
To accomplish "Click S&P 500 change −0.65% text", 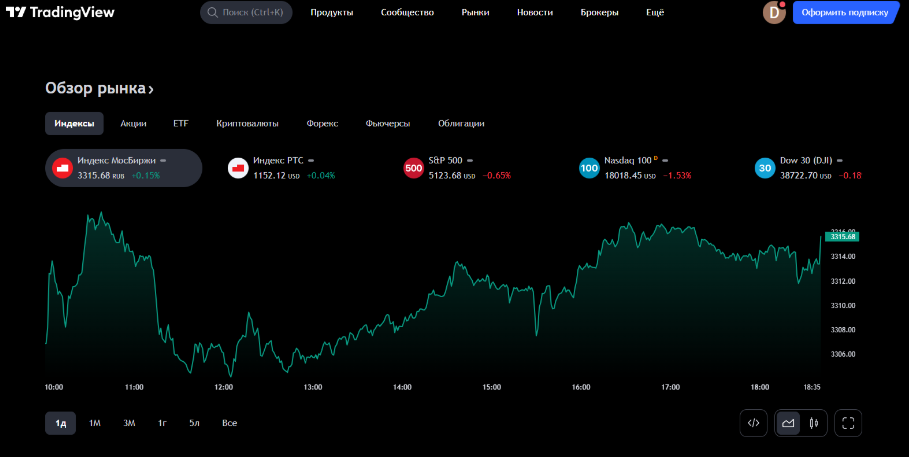I will coord(497,175).
